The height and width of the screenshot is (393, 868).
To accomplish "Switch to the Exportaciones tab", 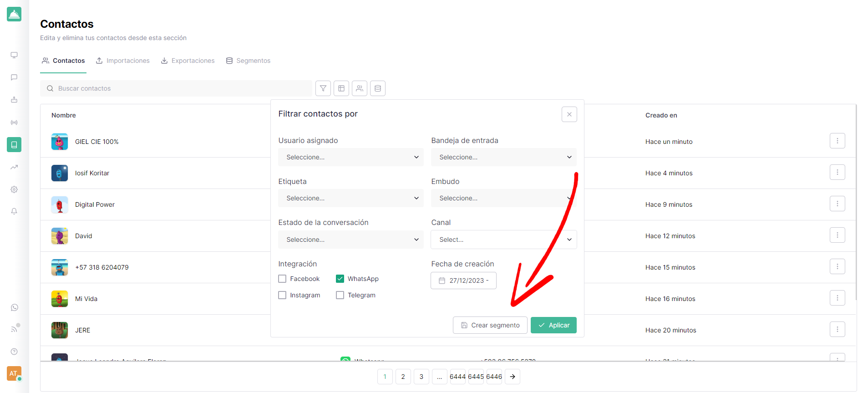I will pos(188,61).
